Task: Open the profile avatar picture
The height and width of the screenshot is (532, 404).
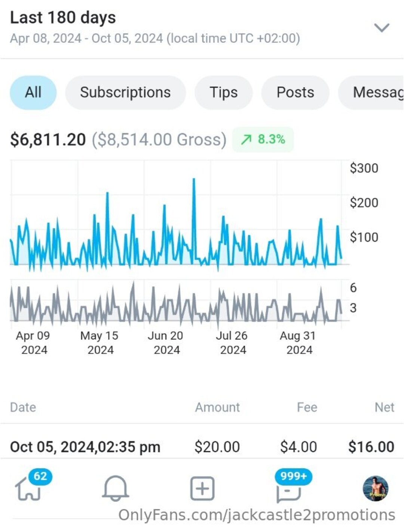Action: coord(376,488)
